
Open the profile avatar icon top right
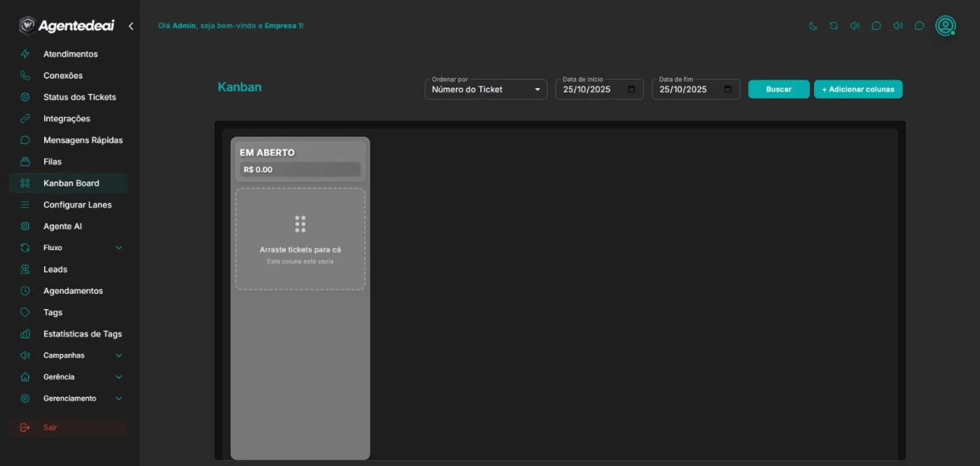tap(945, 25)
